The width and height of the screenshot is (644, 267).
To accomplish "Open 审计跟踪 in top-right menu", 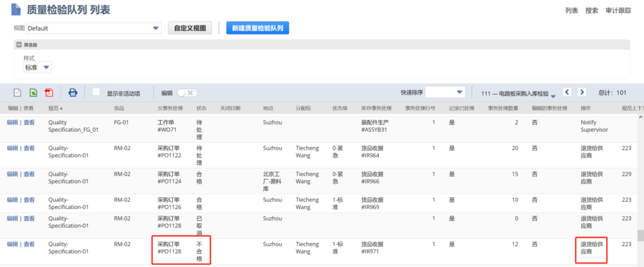I will coord(618,11).
